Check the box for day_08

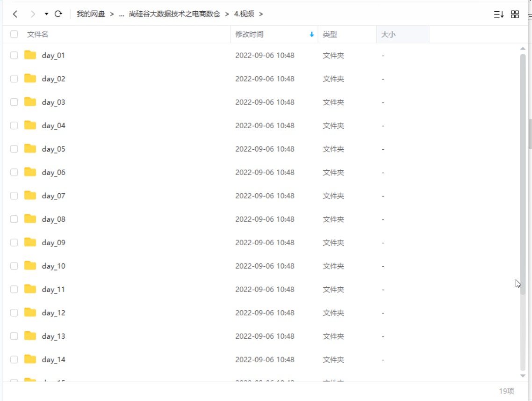click(x=14, y=219)
